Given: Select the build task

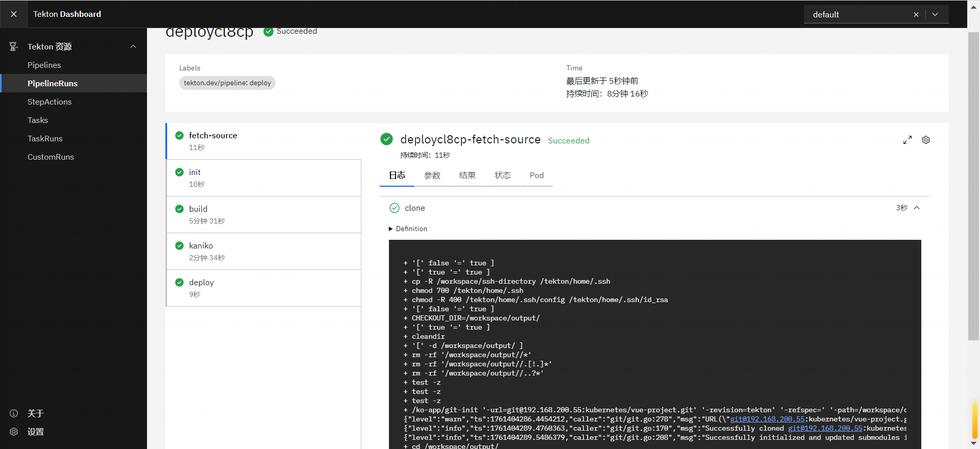Looking at the screenshot, I should [x=263, y=214].
